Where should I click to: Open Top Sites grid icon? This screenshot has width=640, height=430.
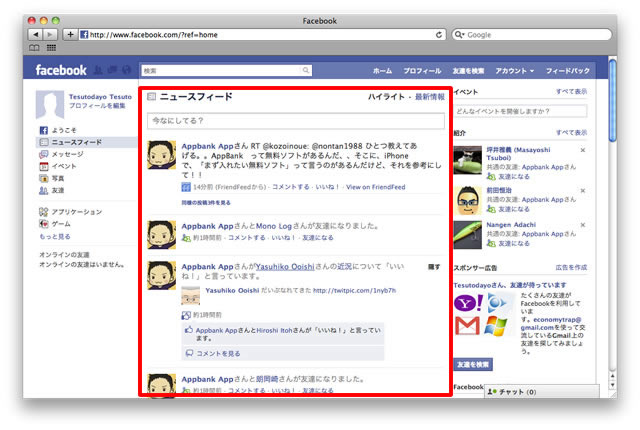[51, 48]
